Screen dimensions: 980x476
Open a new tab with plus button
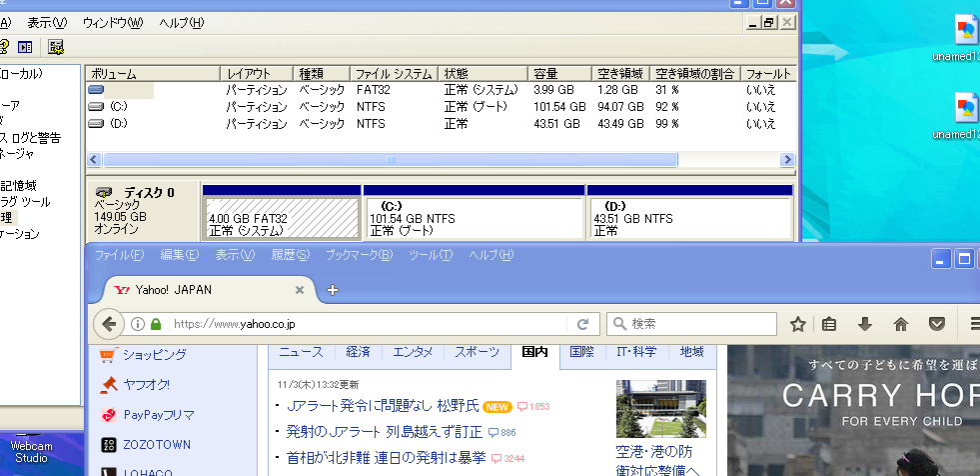point(333,290)
